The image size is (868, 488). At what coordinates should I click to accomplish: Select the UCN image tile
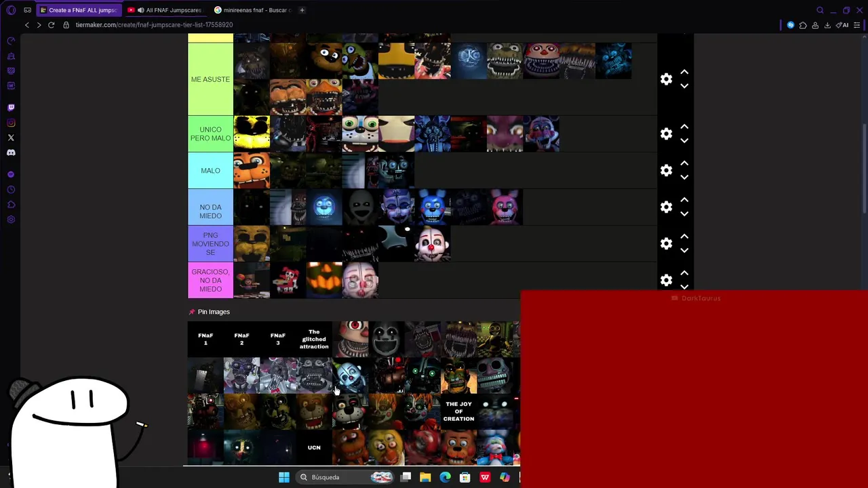[314, 447]
